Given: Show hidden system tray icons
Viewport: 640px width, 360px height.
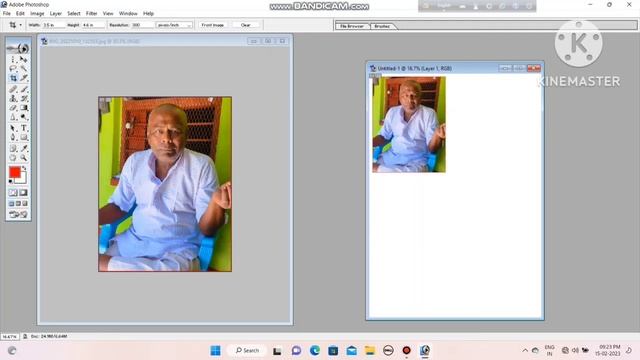Looking at the screenshot, I should coord(525,351).
